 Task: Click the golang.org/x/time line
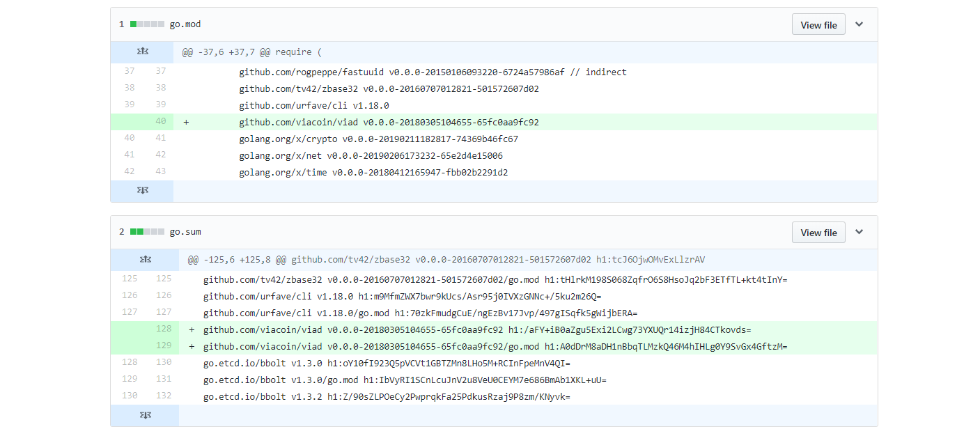(373, 172)
